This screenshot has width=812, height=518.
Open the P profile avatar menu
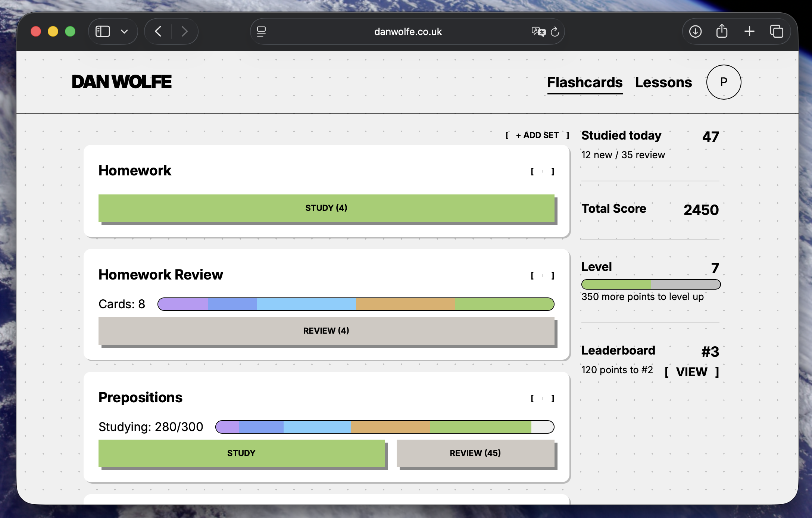723,82
